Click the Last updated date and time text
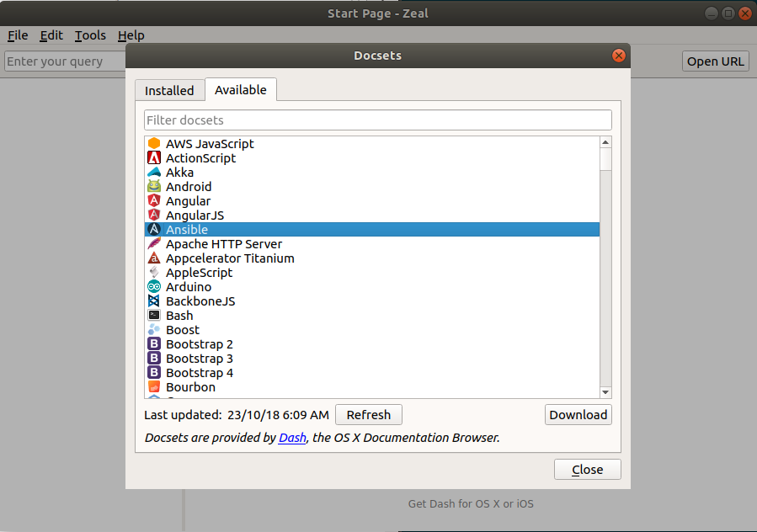The width and height of the screenshot is (757, 532). click(278, 415)
